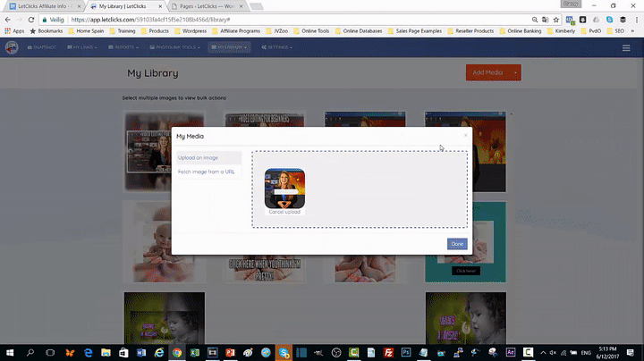Open the hamburger menu icon in the header
This screenshot has width=644, height=361.
tap(625, 47)
